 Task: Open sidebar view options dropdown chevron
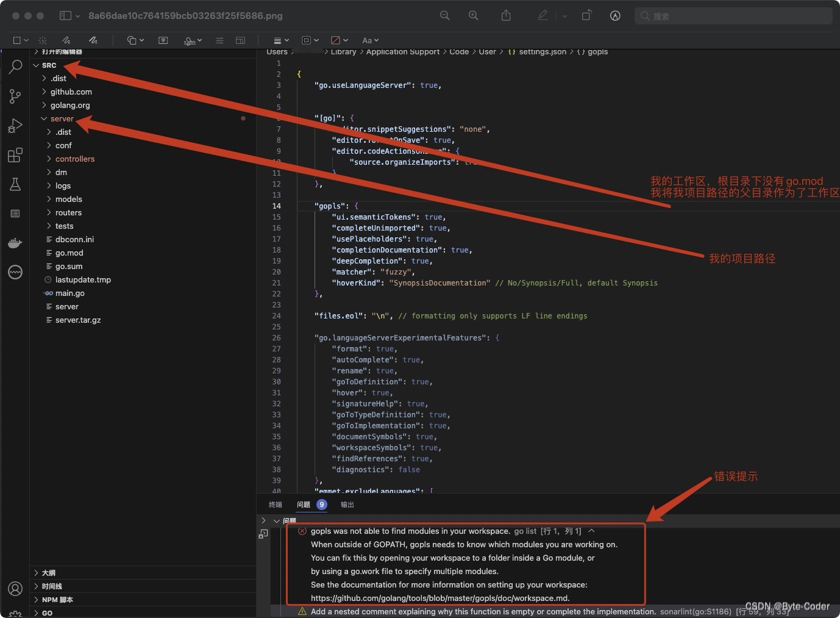[x=77, y=16]
